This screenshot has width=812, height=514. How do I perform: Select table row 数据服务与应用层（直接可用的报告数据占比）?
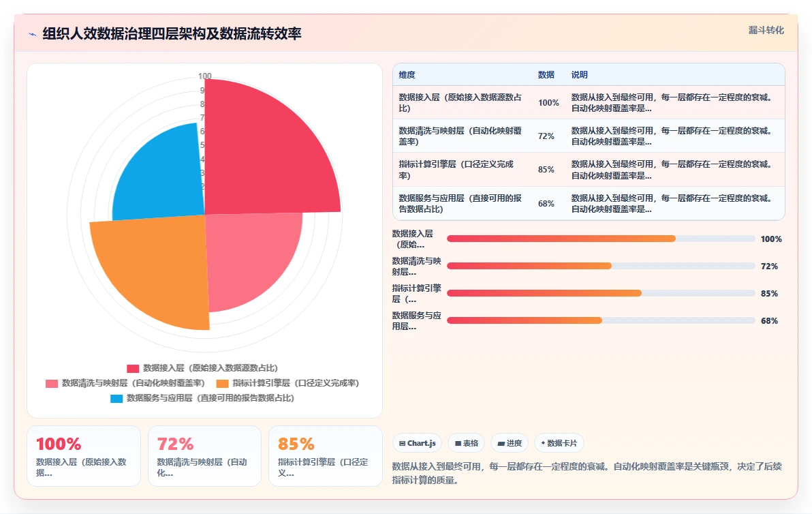pos(589,203)
